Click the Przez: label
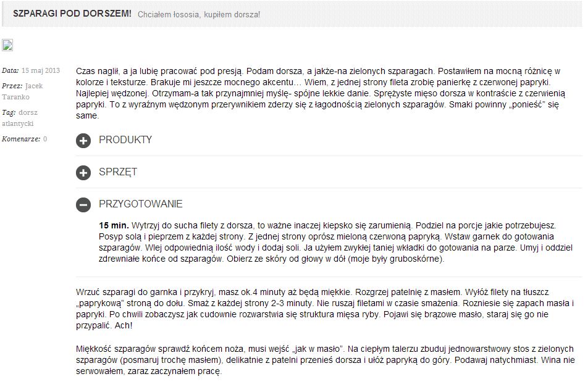The image size is (588, 387). [12, 86]
